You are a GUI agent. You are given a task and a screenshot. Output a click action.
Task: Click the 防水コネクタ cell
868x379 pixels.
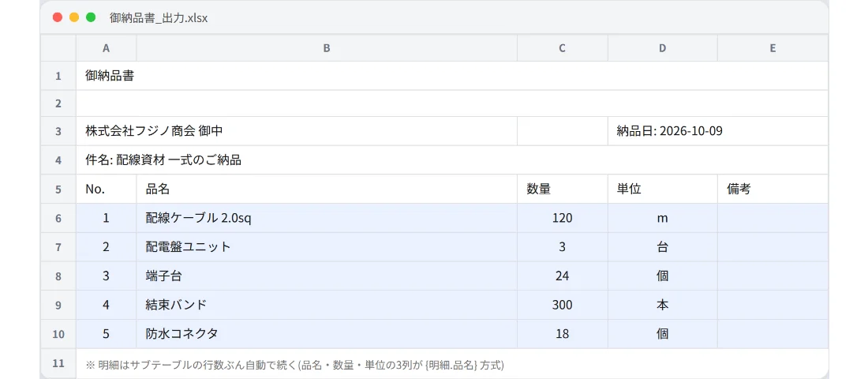327,334
